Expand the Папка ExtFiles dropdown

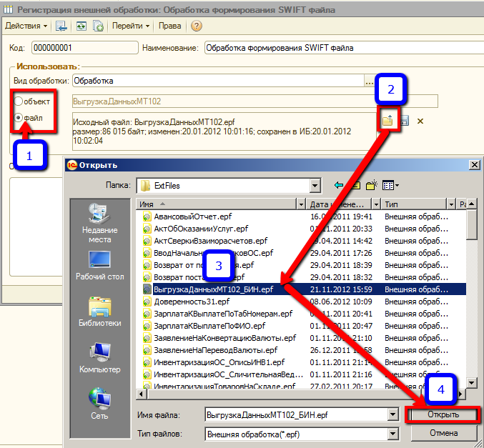pyautogui.click(x=315, y=186)
